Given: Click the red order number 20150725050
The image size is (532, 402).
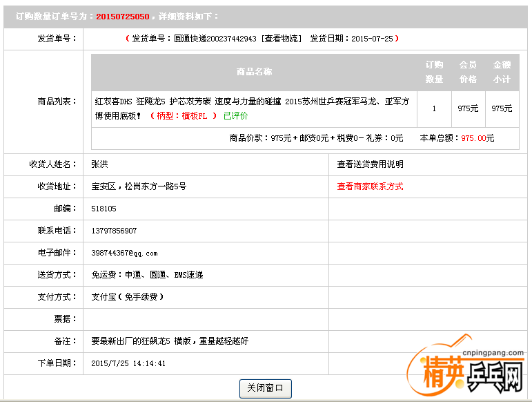Looking at the screenshot, I should (122, 16).
